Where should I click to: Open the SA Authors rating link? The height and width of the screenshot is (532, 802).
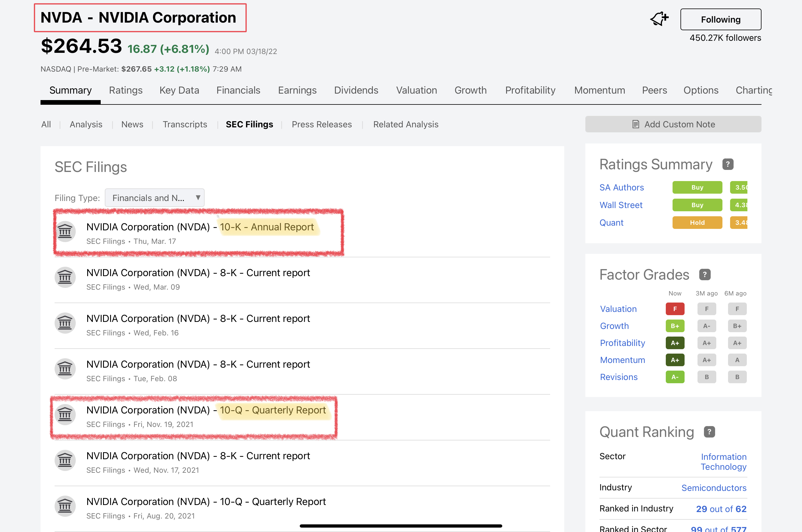[x=621, y=187]
